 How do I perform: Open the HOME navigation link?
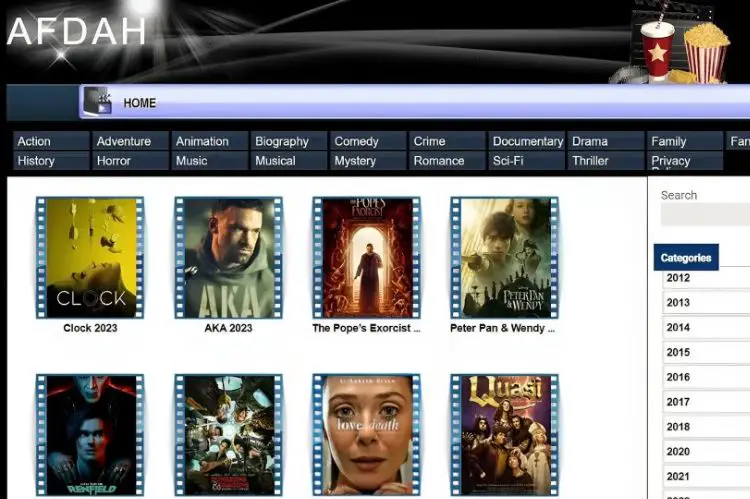pos(140,103)
